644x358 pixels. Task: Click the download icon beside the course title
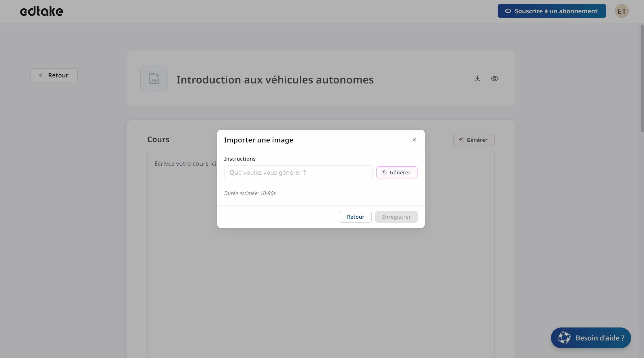coord(477,79)
